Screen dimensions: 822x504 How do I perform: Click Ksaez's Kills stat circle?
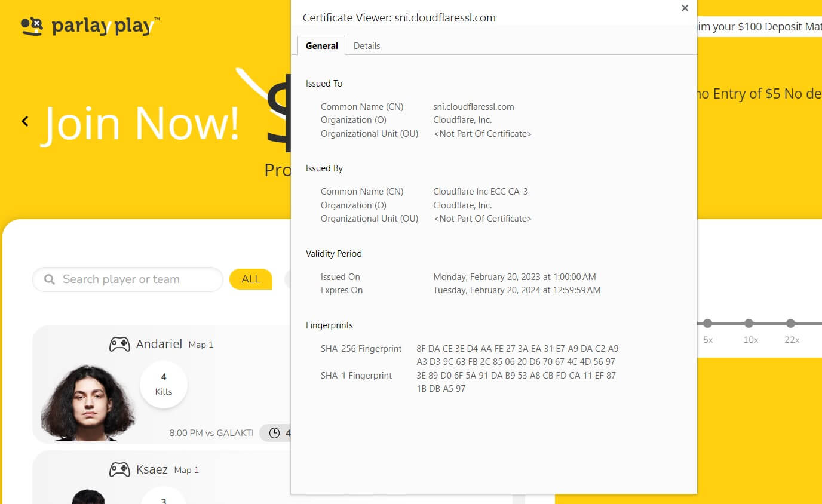click(x=164, y=495)
